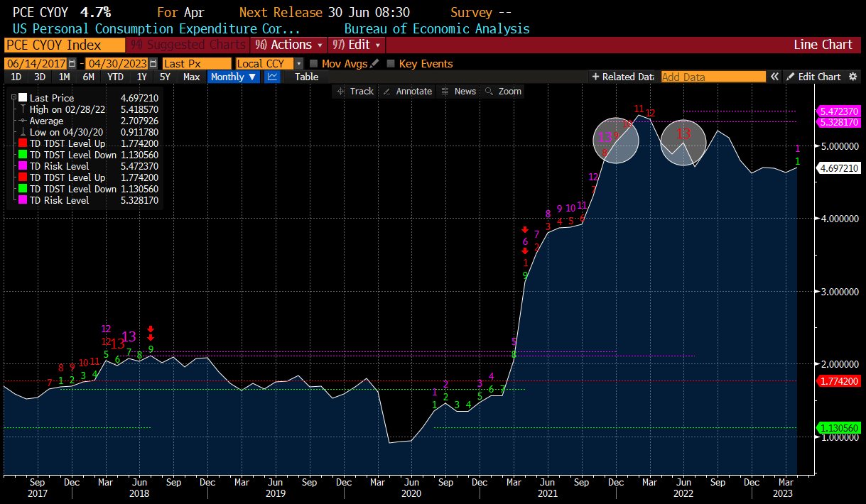Collapse the Last Price legend tree
Screen dimensions: 866x504
click(x=13, y=98)
